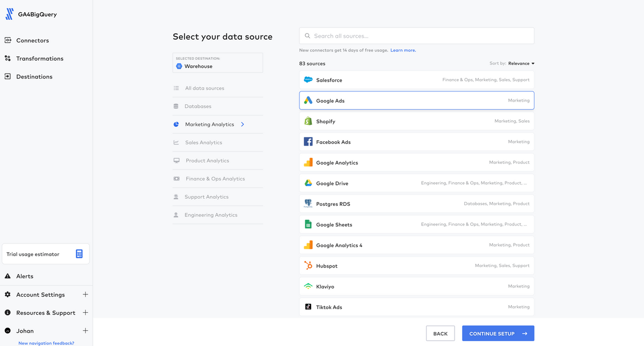Click the Search all sources field

[416, 35]
